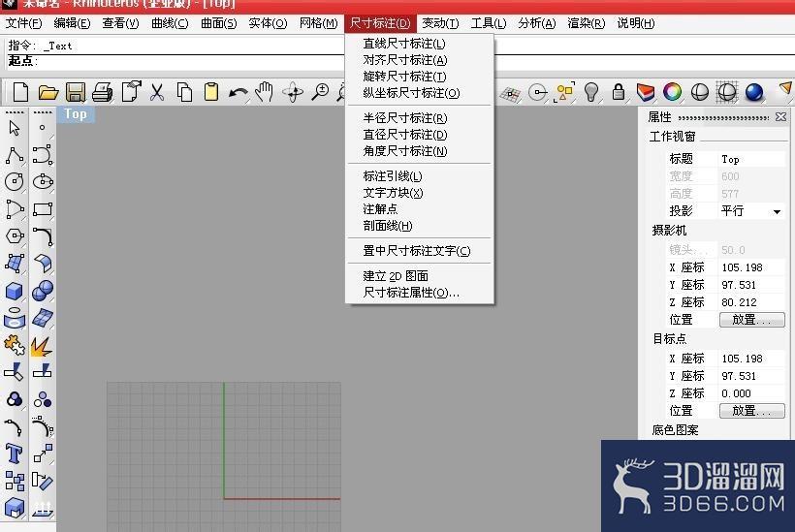Select the Pan hand tool
The height and width of the screenshot is (532, 795).
(x=264, y=93)
